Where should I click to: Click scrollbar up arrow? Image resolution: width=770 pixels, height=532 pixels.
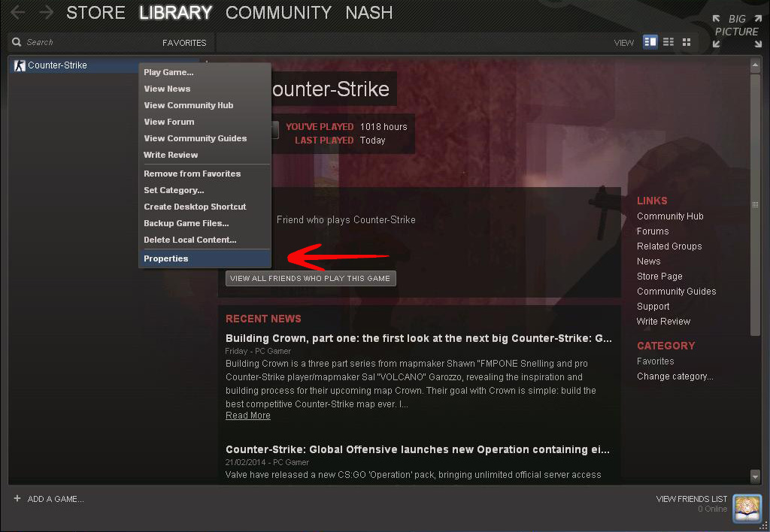(x=755, y=65)
